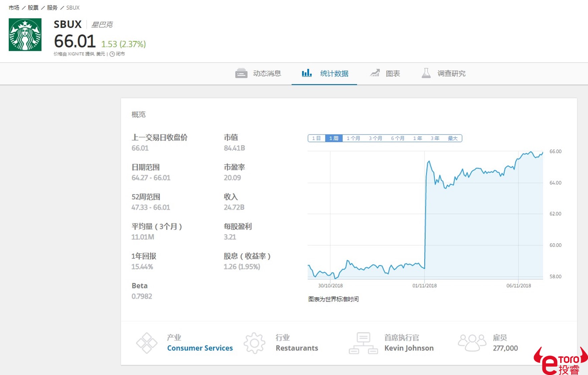Click the Restaurants industry text
Image resolution: width=588 pixels, height=375 pixels.
pos(297,348)
